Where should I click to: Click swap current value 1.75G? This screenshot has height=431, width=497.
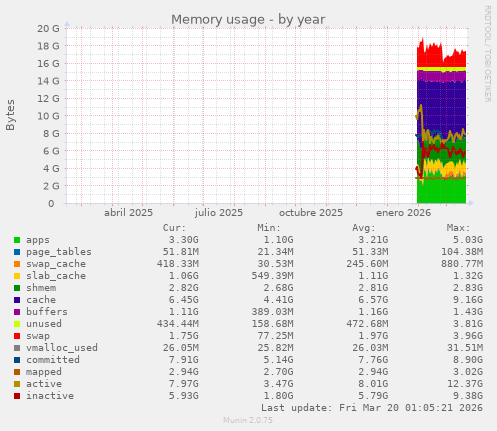point(183,336)
